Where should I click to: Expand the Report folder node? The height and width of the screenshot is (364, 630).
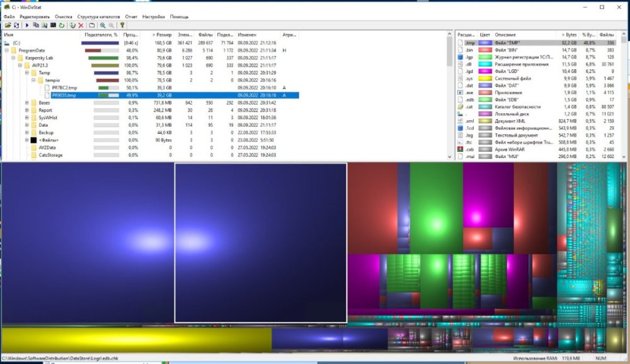click(x=27, y=110)
